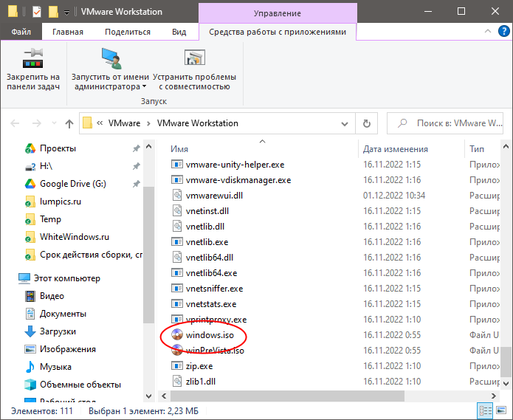Switch to details view layout icon

tap(485, 411)
